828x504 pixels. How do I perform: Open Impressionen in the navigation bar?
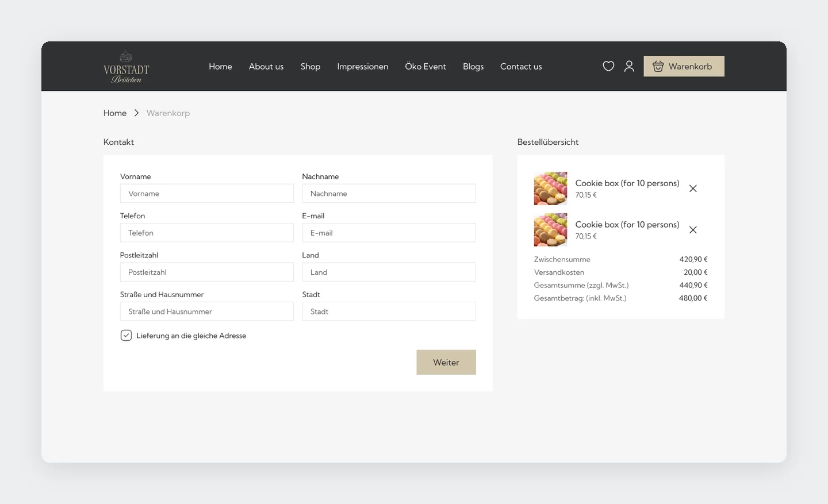pyautogui.click(x=363, y=66)
